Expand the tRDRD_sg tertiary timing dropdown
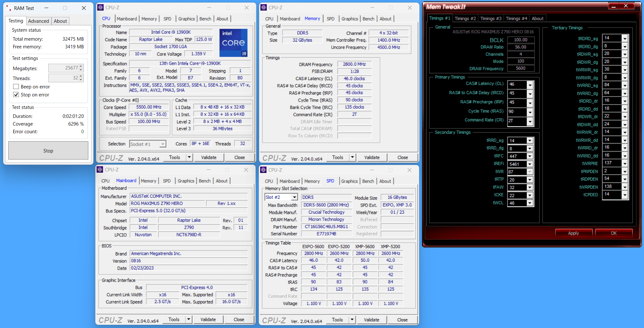 625,38
